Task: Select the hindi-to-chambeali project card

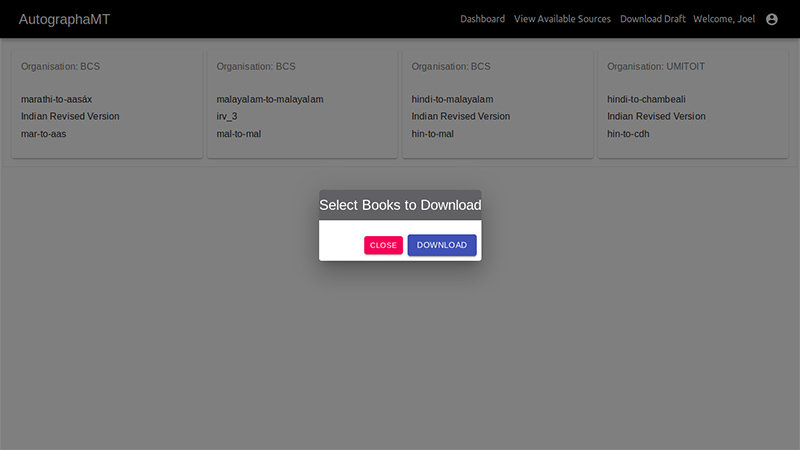Action: click(x=693, y=104)
